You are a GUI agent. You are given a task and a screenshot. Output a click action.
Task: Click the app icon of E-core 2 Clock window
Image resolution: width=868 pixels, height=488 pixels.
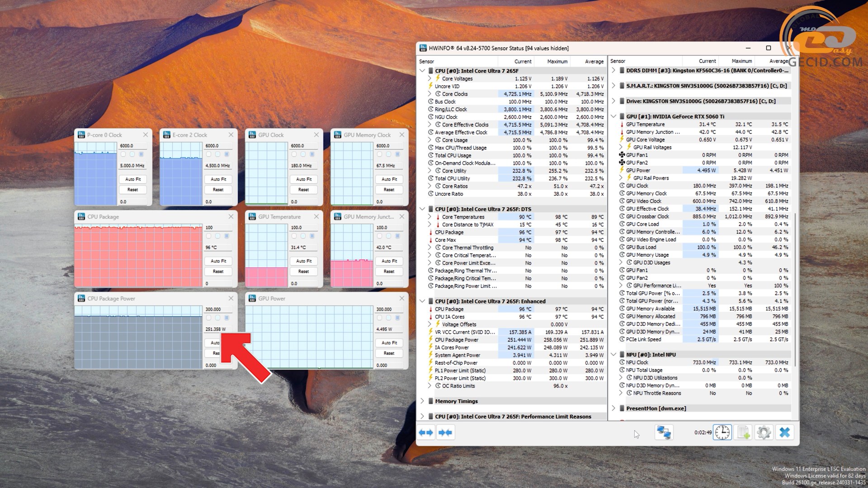point(167,135)
